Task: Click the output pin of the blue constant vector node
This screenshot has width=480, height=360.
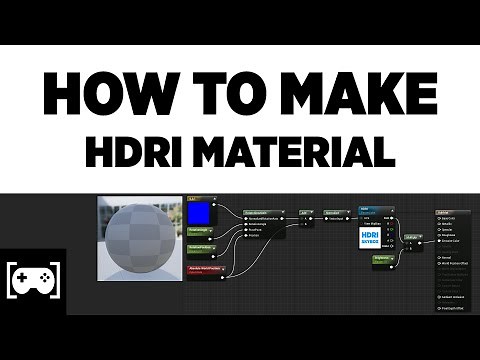Action: coord(214,205)
